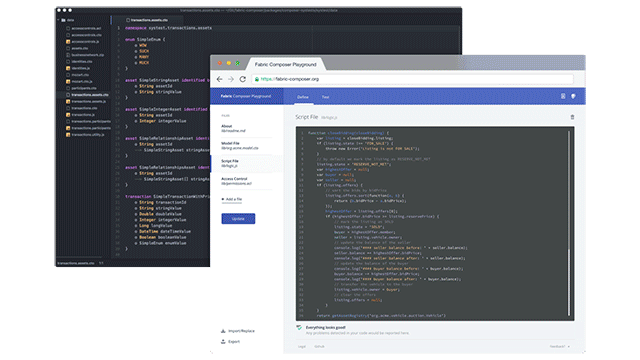This screenshot has height=360, width=640.
Task: Click the script editor vertical scrollbar
Action: (569, 222)
